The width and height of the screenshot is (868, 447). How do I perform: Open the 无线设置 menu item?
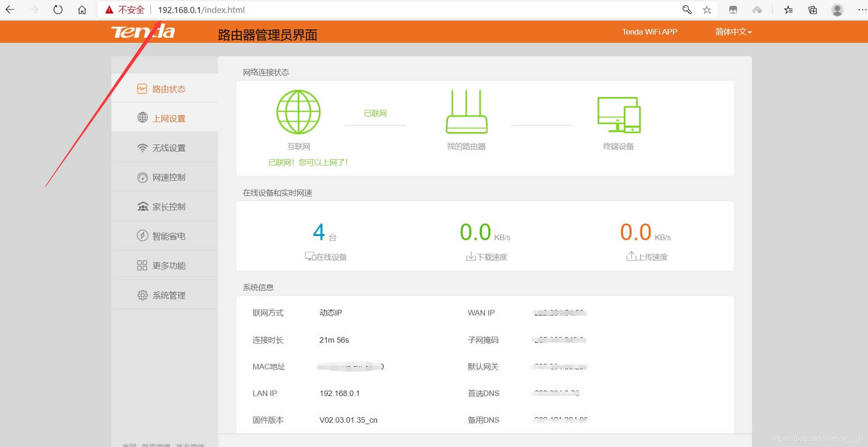(164, 148)
